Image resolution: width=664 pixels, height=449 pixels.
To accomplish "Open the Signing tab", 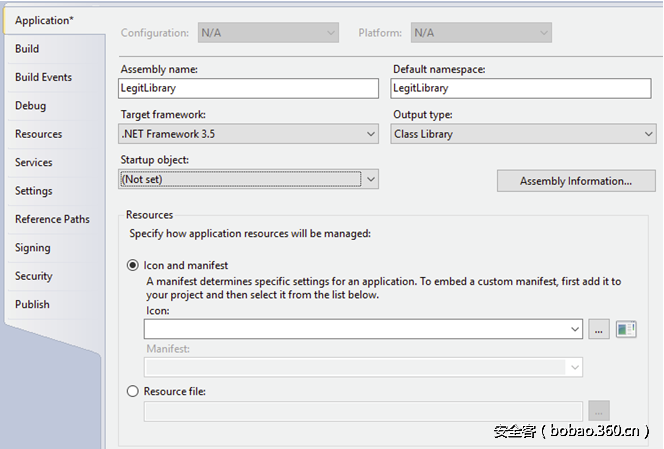I will pyautogui.click(x=32, y=248).
